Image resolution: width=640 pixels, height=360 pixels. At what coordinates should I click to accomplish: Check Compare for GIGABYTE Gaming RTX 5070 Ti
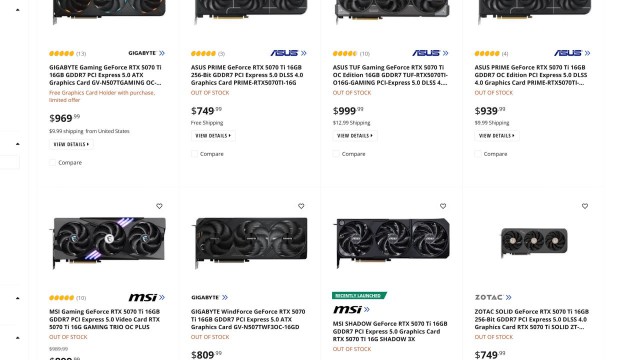click(52, 162)
